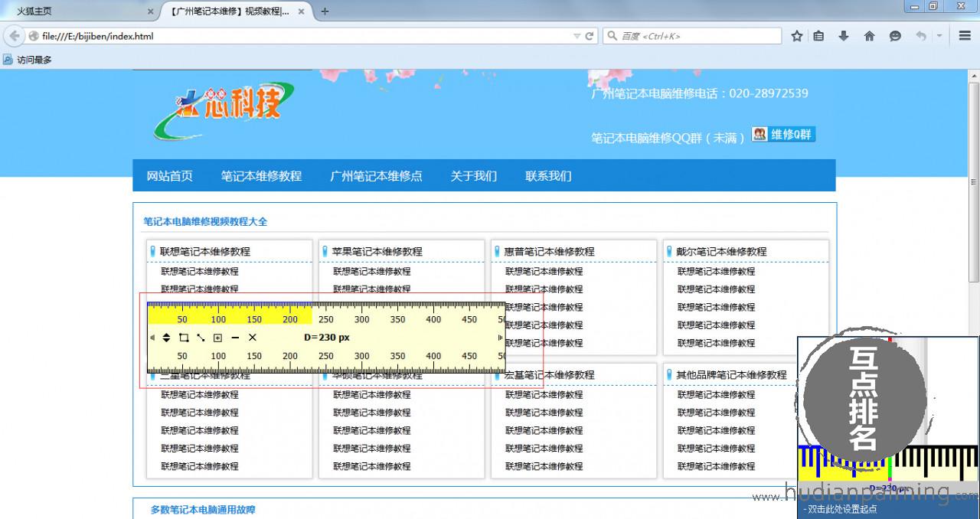Image resolution: width=980 pixels, height=519 pixels.
Task: Open the URL bar history dropdown arrow
Action: [577, 36]
